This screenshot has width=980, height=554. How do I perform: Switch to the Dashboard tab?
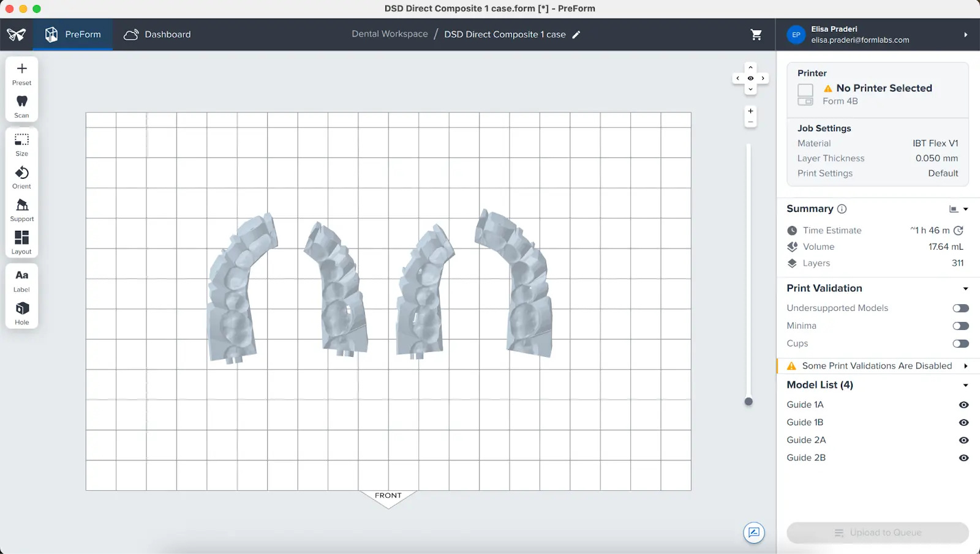[x=157, y=34]
